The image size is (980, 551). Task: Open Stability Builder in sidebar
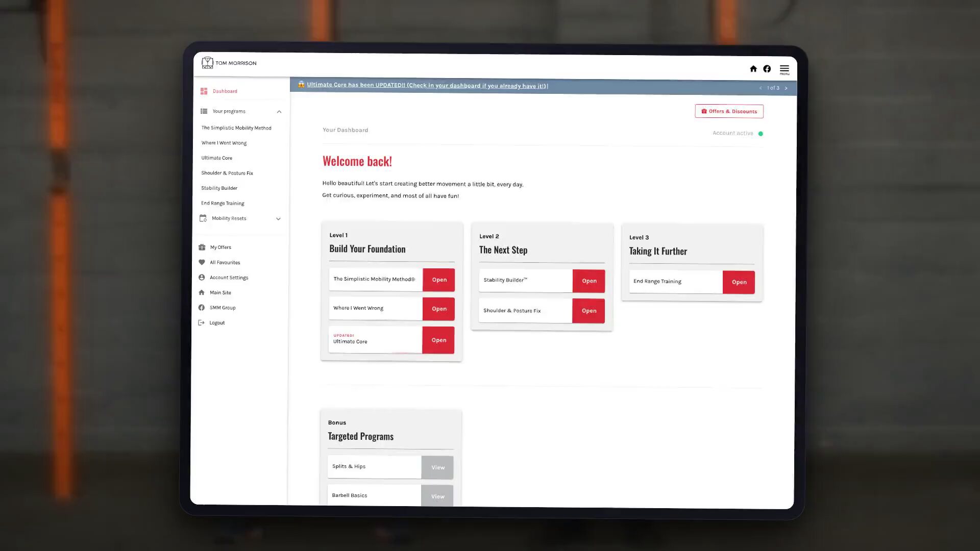[219, 188]
